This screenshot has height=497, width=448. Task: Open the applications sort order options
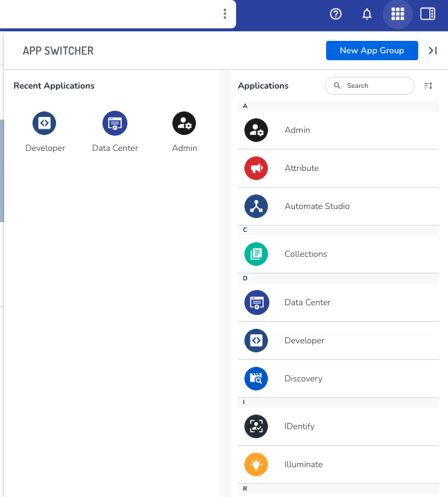pos(428,86)
